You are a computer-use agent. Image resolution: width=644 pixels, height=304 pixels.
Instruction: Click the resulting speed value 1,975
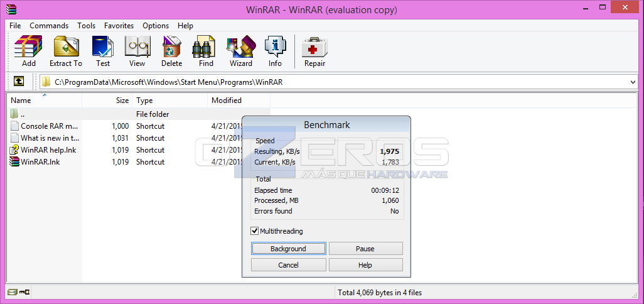click(389, 151)
